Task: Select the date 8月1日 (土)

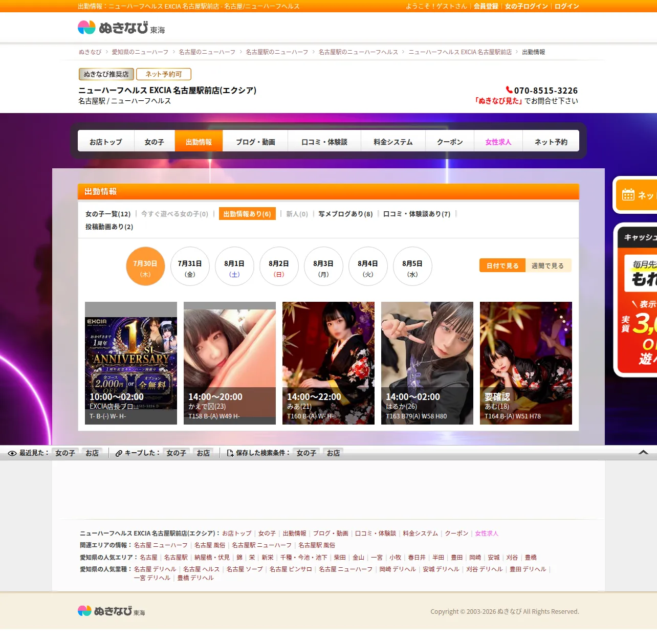Action: 234,267
